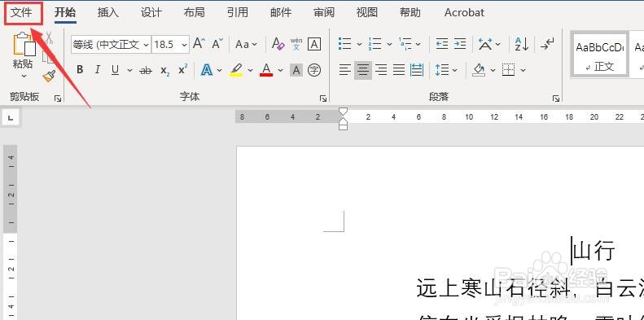Viewport: 644px width, 320px height.
Task: Open the Acrobat tab
Action: (464, 13)
